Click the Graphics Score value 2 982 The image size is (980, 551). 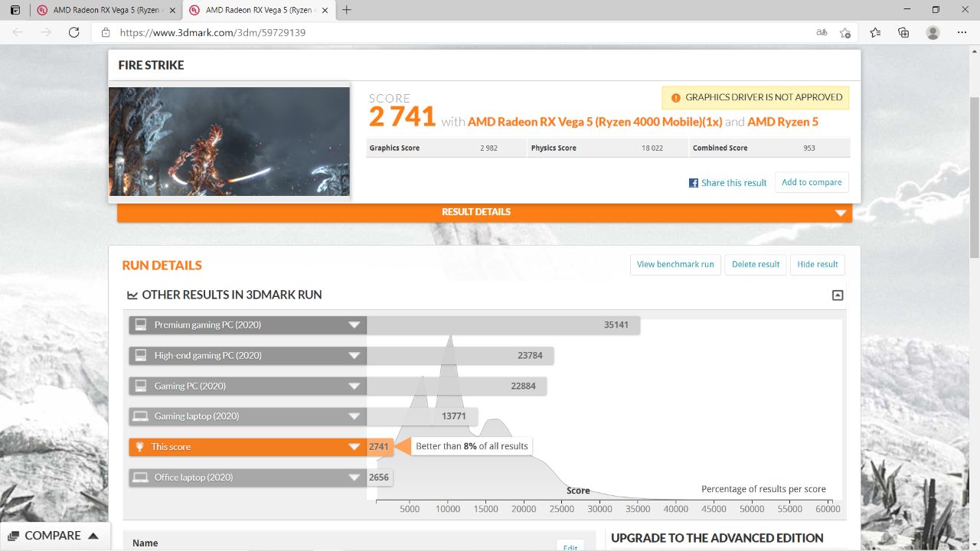click(488, 148)
